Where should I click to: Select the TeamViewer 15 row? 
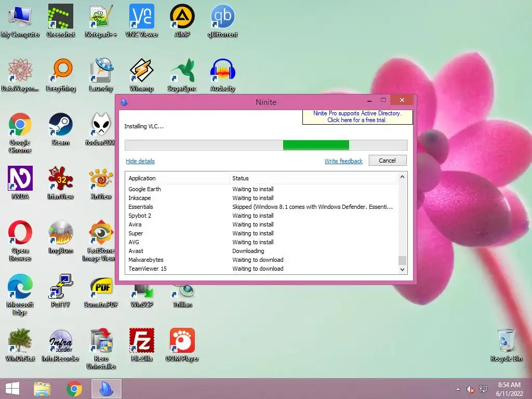(262, 269)
